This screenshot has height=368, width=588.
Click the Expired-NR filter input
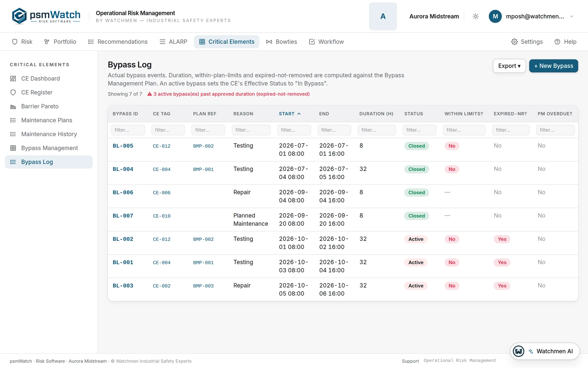click(511, 130)
